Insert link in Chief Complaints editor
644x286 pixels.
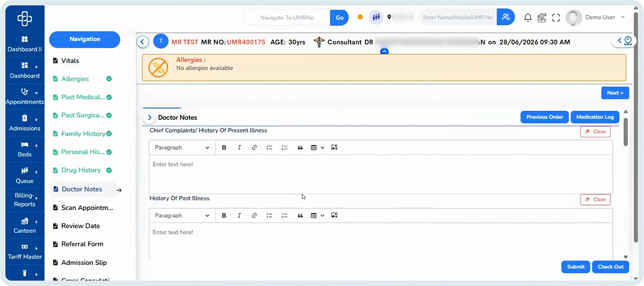coord(254,147)
